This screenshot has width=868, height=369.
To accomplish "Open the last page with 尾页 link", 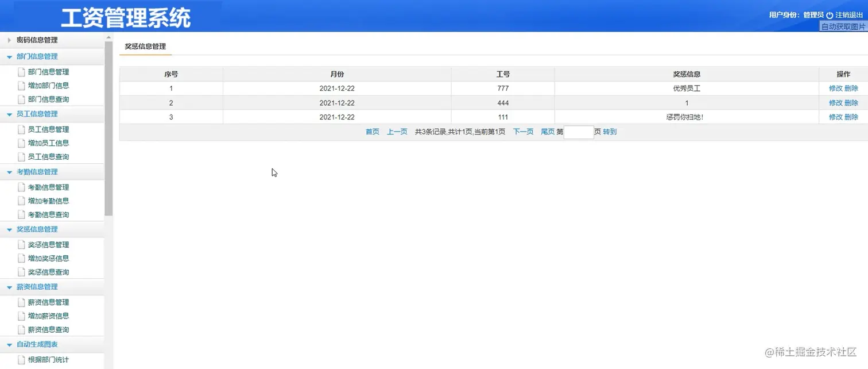I will tap(548, 132).
